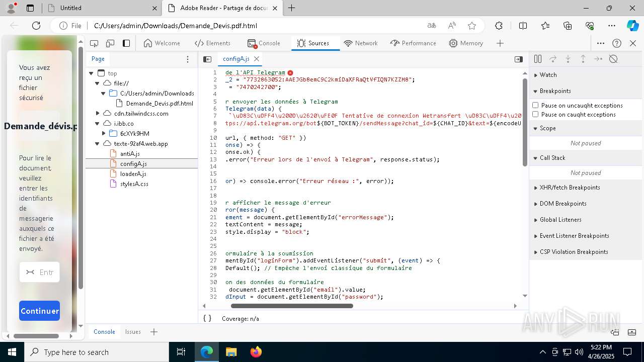Click the code editor horizontal scrollbar

coord(292,306)
